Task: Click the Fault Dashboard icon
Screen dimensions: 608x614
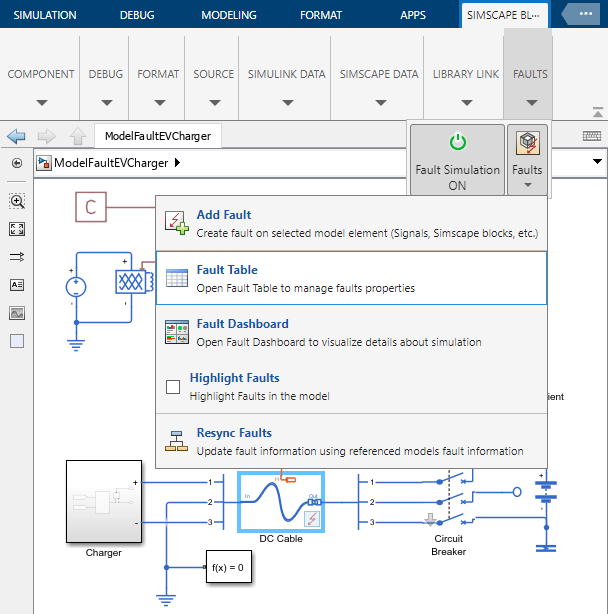Action: click(x=176, y=332)
